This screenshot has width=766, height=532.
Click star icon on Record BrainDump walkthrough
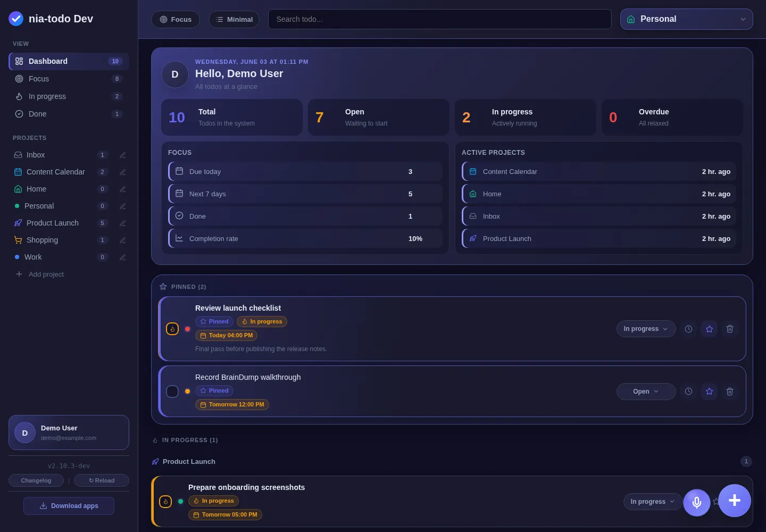click(x=709, y=392)
